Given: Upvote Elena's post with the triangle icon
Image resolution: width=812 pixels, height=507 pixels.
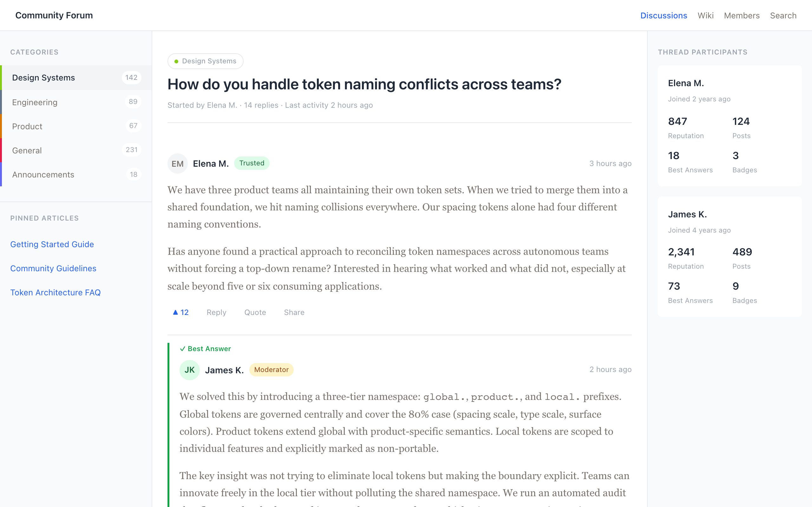Looking at the screenshot, I should click(x=175, y=312).
